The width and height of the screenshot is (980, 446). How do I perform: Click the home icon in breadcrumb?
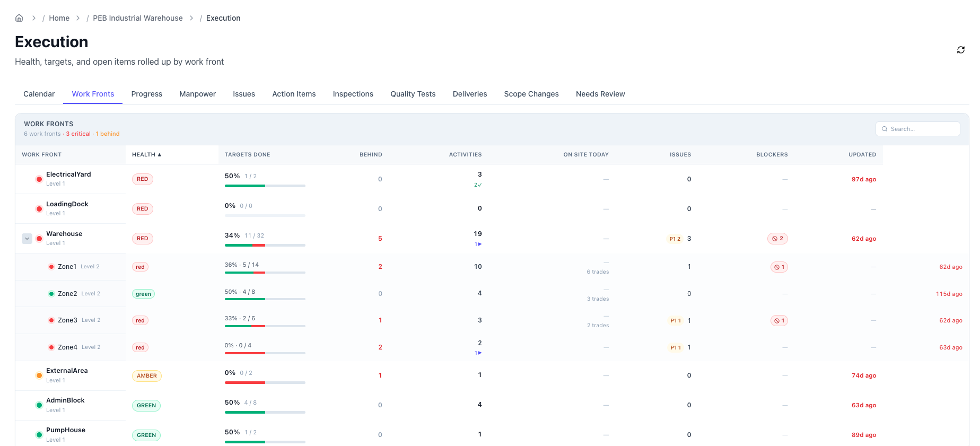19,18
